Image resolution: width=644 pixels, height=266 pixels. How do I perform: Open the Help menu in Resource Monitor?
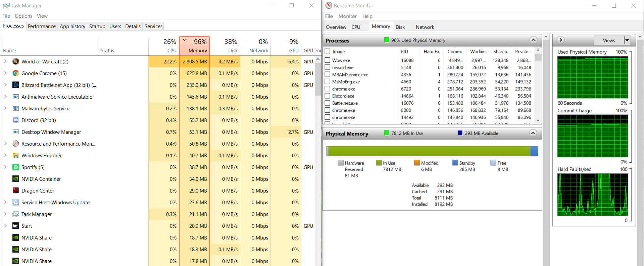(367, 16)
